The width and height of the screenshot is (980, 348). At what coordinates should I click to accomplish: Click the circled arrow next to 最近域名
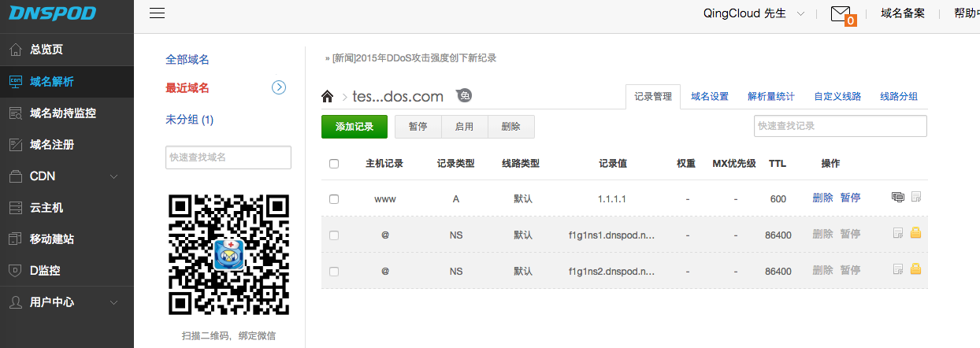(x=278, y=87)
